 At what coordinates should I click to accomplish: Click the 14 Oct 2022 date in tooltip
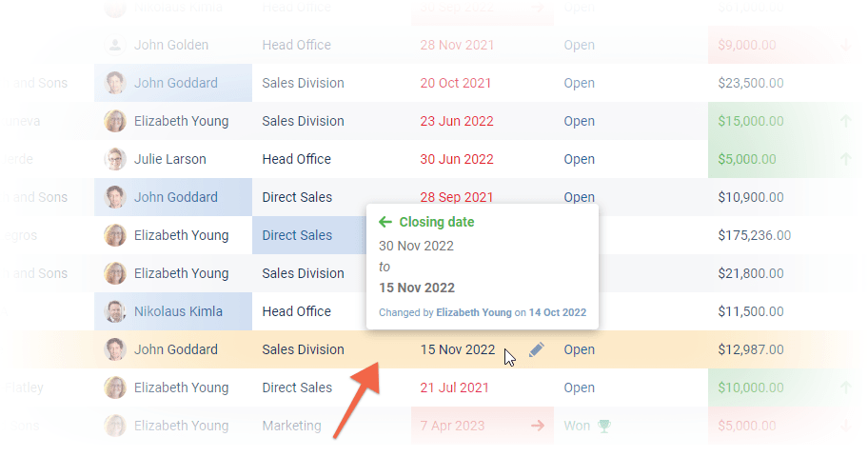pyautogui.click(x=557, y=312)
